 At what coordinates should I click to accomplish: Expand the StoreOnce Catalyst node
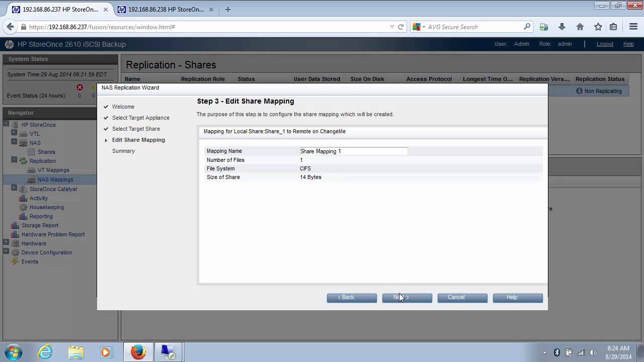(x=14, y=188)
